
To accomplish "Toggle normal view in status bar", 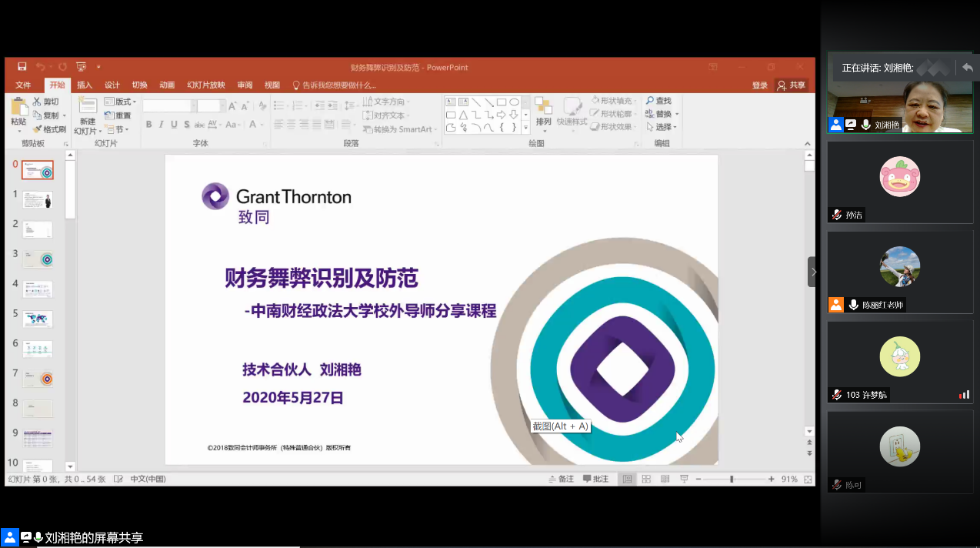I will [x=628, y=479].
